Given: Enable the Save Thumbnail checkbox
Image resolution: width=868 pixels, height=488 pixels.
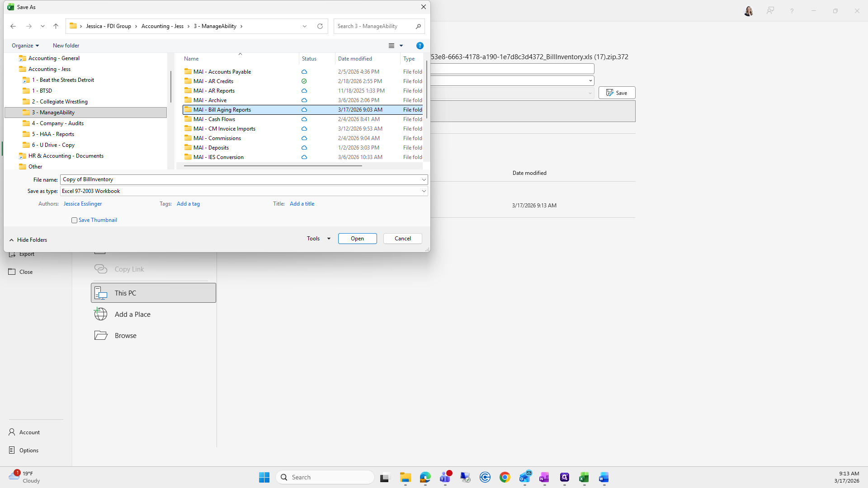Looking at the screenshot, I should point(74,220).
